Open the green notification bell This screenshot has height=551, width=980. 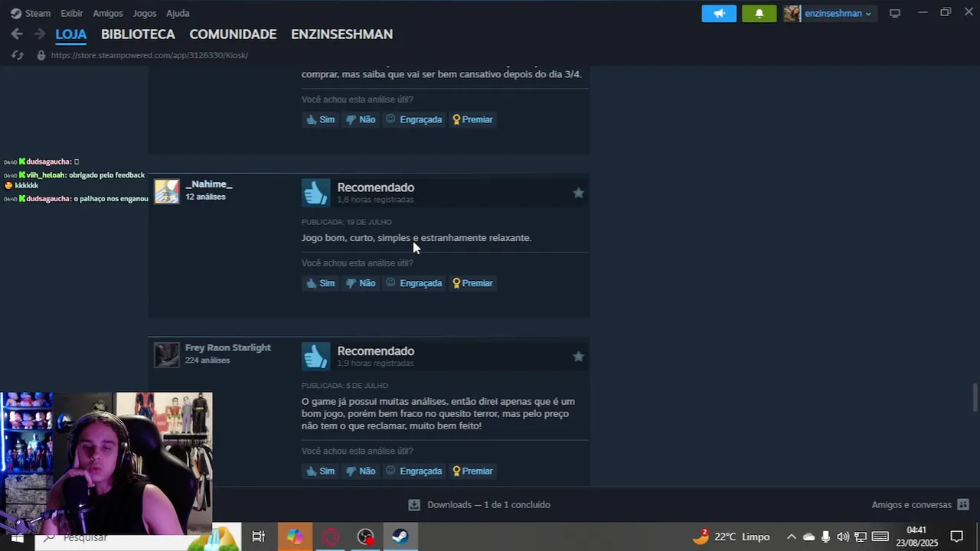[x=759, y=13]
